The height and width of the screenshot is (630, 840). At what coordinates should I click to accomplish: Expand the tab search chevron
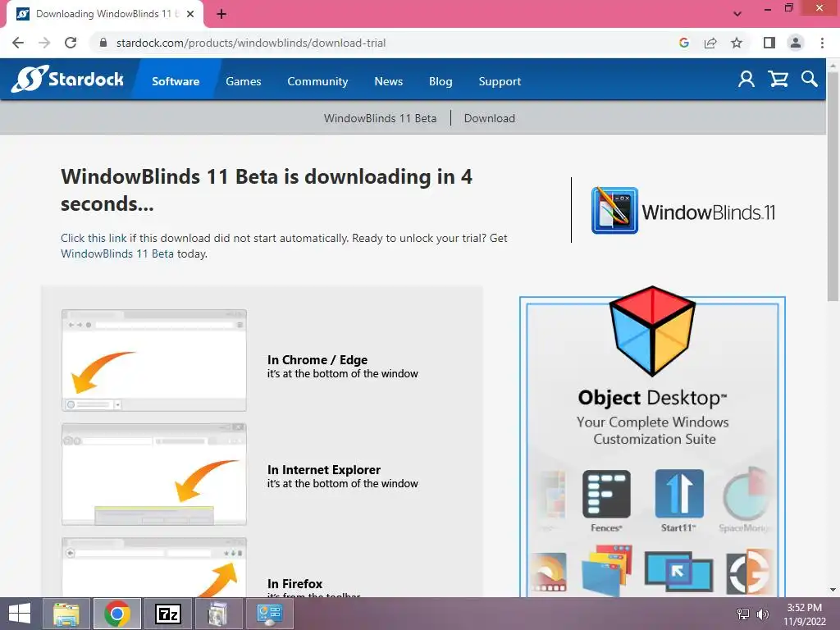click(x=737, y=14)
